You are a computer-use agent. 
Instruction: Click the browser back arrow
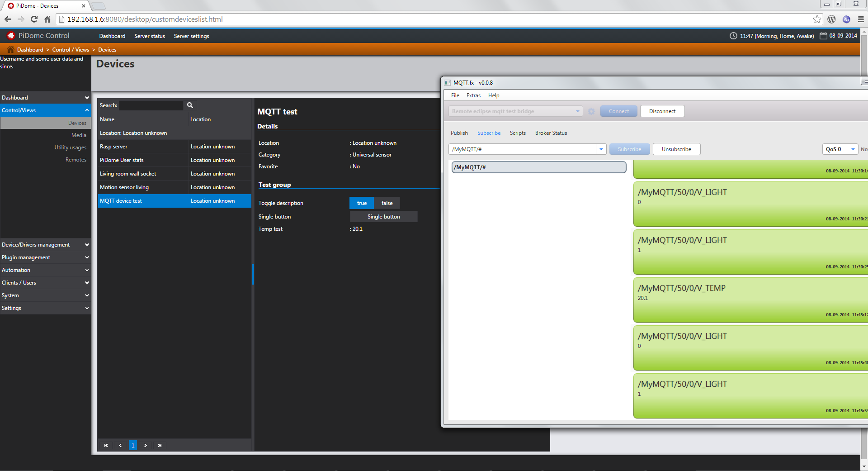point(8,19)
